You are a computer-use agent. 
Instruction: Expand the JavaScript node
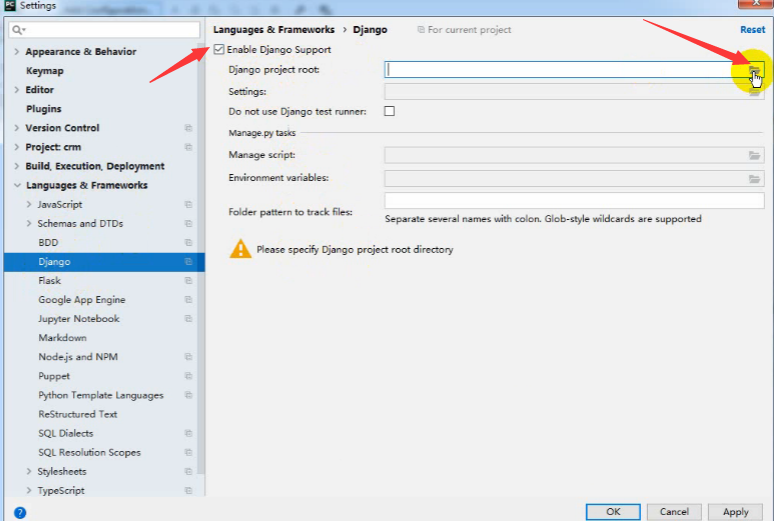pos(29,204)
